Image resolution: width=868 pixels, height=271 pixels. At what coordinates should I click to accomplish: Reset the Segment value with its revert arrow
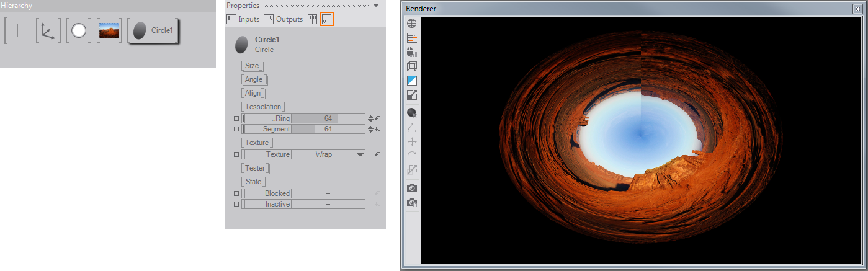point(378,129)
